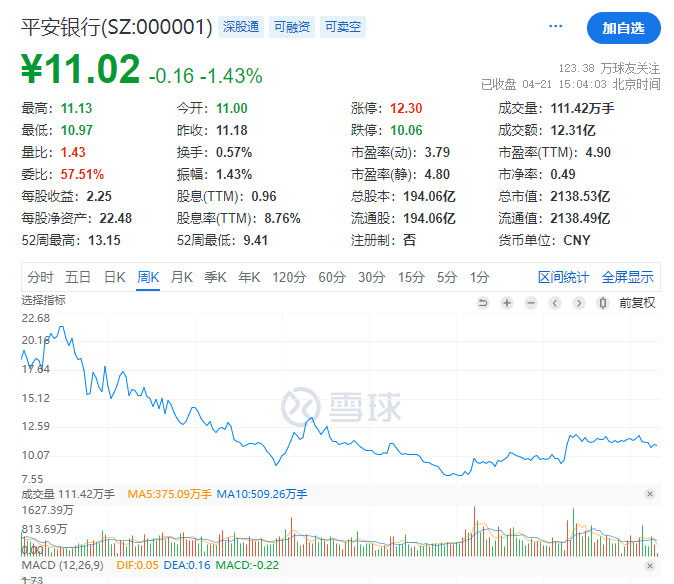Switch to 5分 chart tab
The image size is (674, 584).
[x=447, y=277]
